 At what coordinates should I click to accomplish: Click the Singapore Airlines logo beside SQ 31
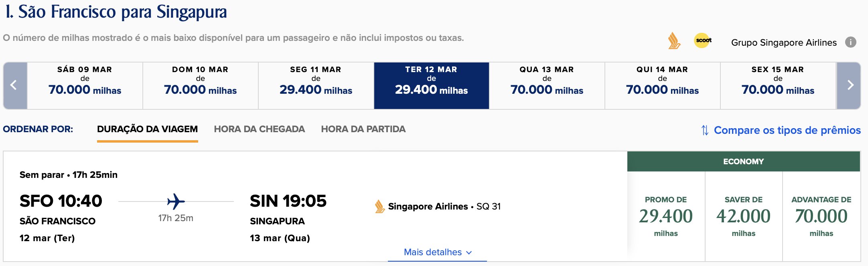coord(379,206)
